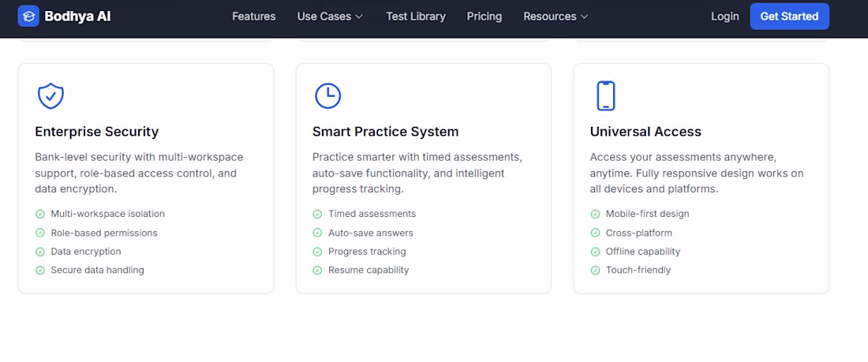Image resolution: width=868 pixels, height=362 pixels.
Task: Click the Universal Access phone icon
Action: point(605,95)
